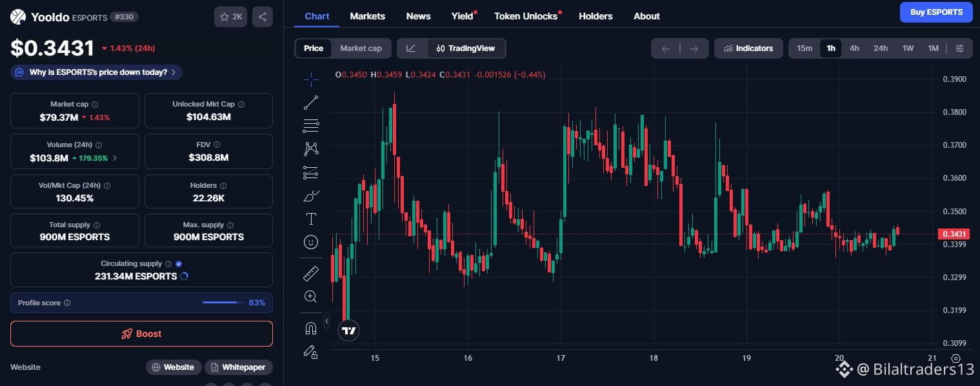Set chart interval to 4h
The image size is (980, 386).
coord(854,48)
